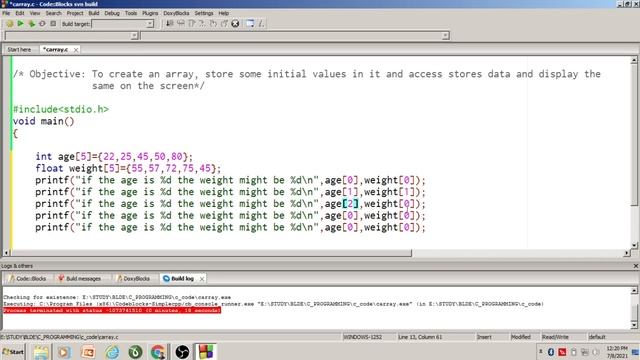Click the #include<stdio.h> line
Screen dimensions: 640x360
tap(61, 109)
